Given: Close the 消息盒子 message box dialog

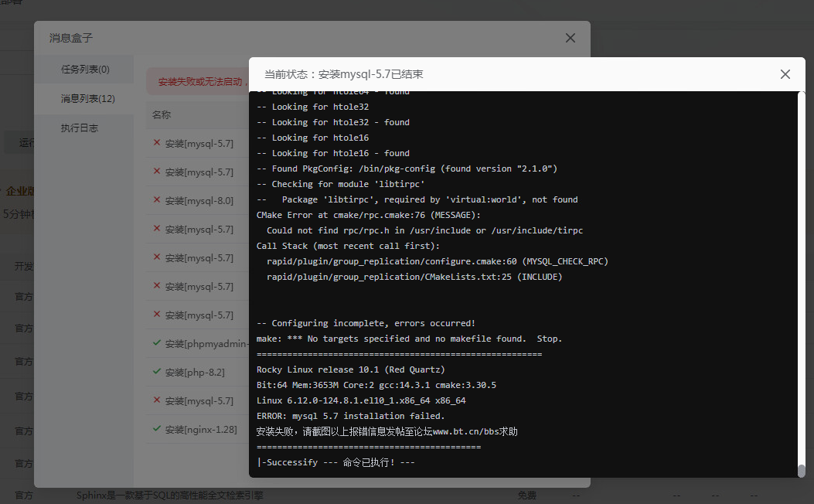Looking at the screenshot, I should [570, 38].
